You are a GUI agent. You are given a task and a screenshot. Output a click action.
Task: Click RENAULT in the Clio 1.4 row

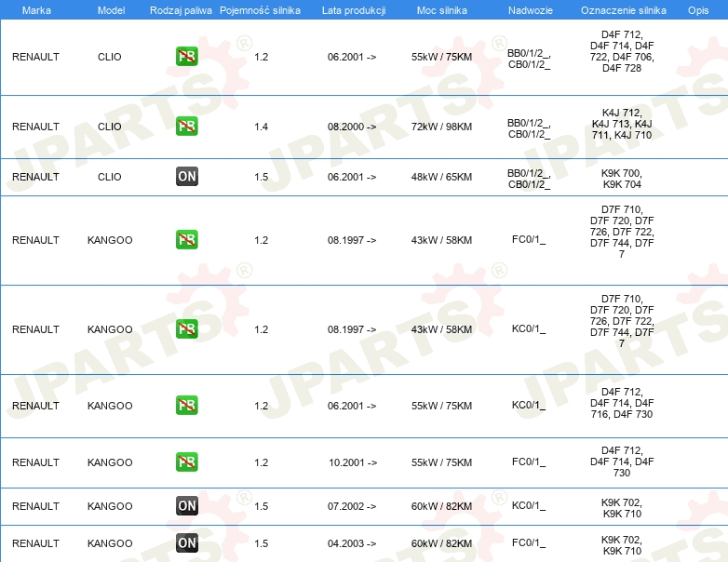pyautogui.click(x=35, y=127)
